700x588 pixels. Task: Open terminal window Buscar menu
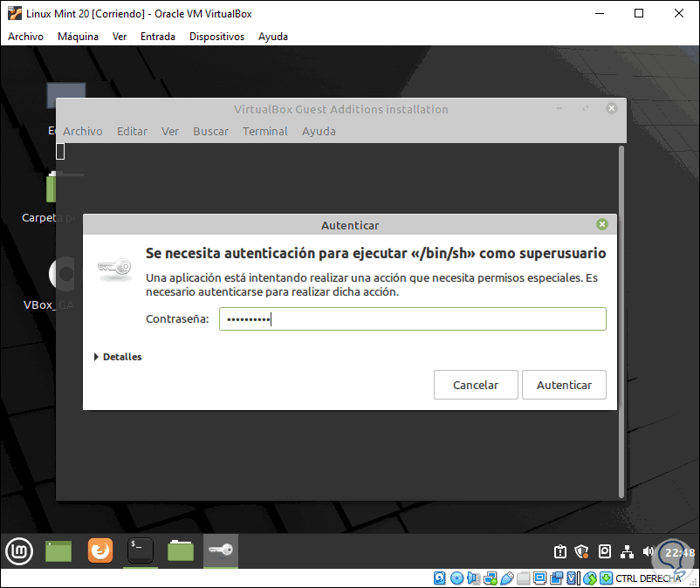point(210,131)
